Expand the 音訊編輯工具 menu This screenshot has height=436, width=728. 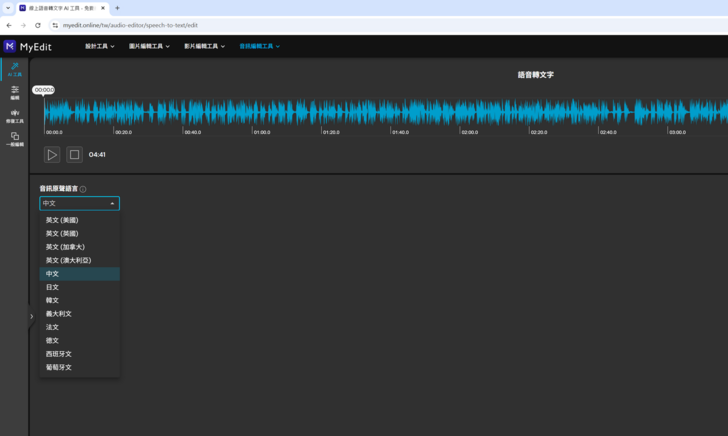[x=259, y=46]
